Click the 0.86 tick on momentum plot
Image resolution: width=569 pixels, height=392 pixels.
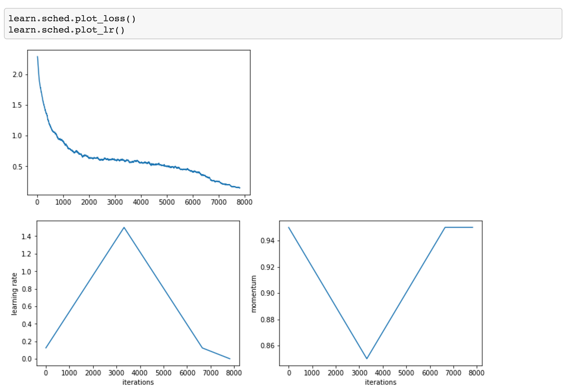[x=268, y=346]
